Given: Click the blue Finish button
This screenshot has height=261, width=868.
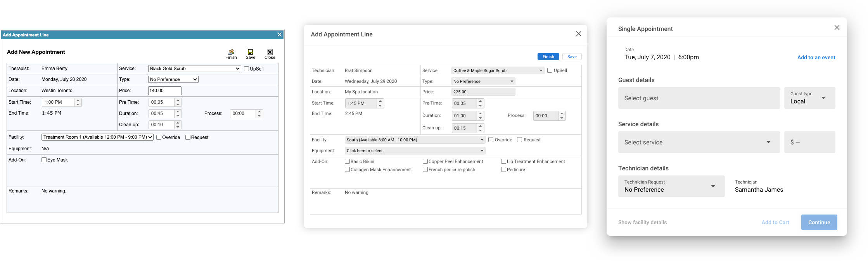Looking at the screenshot, I should pos(548,57).
